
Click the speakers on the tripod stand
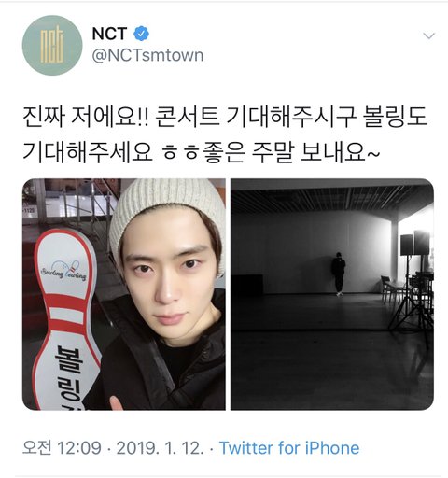(415, 243)
